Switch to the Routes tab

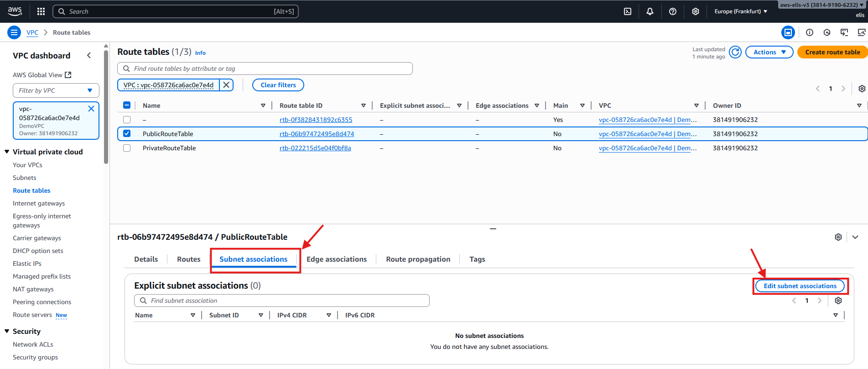point(188,259)
